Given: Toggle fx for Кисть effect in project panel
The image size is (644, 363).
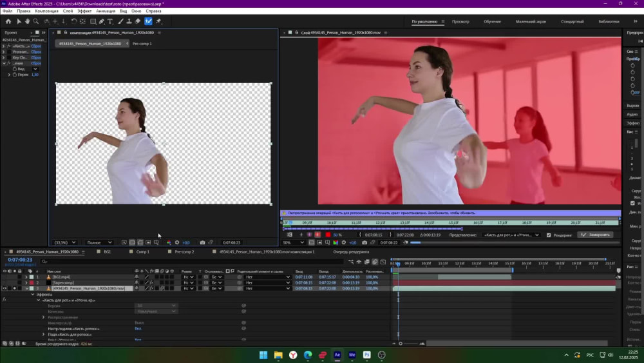Looking at the screenshot, I should click(x=8, y=46).
